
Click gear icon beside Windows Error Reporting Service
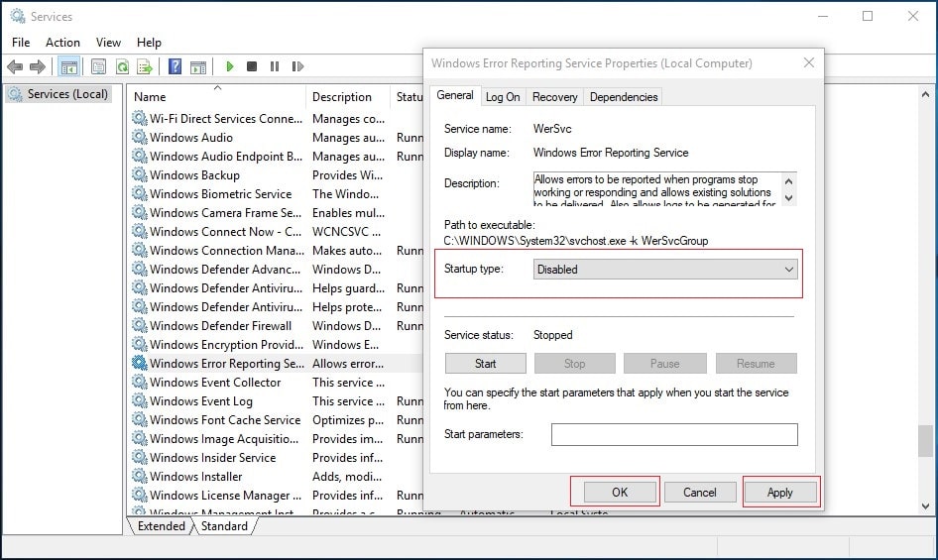[x=140, y=363]
